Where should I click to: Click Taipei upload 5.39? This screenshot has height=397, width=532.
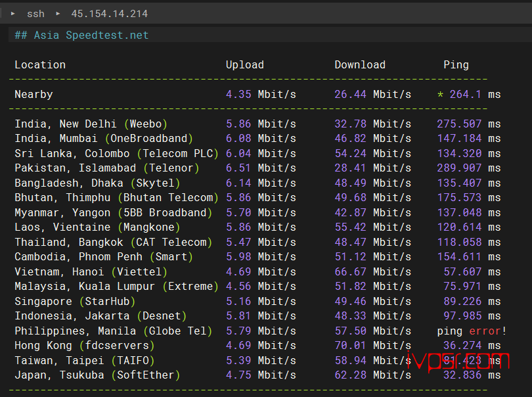click(238, 360)
